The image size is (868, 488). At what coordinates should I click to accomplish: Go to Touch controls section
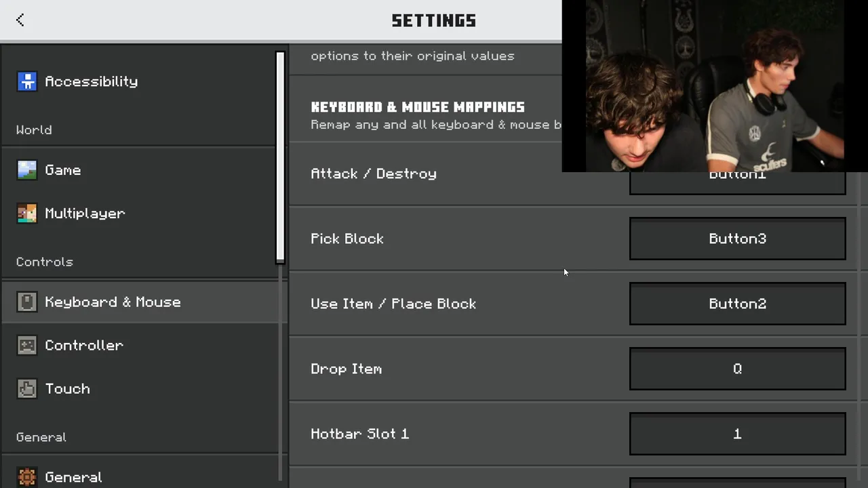tap(68, 389)
